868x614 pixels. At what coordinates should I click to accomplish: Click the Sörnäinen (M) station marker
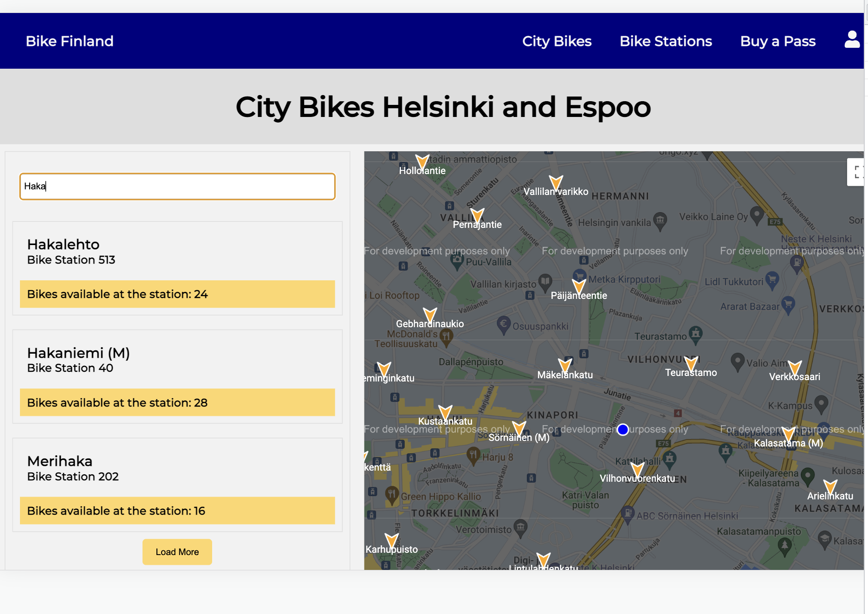(x=519, y=427)
